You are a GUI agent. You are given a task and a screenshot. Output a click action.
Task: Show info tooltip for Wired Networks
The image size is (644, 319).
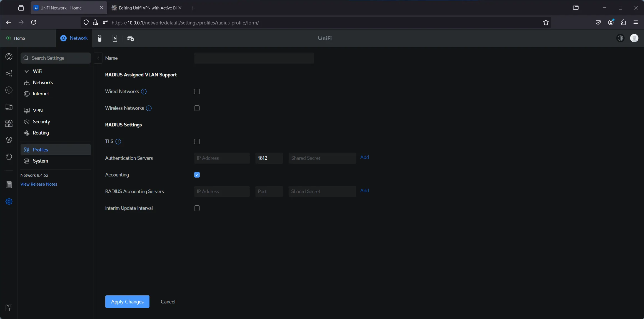(144, 91)
